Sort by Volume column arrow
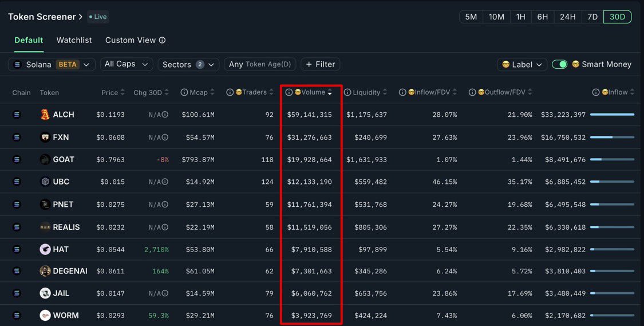Image resolution: width=644 pixels, height=326 pixels. pos(329,92)
